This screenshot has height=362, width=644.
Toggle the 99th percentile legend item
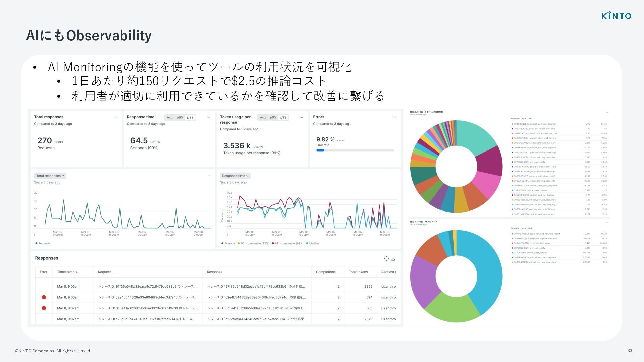pos(289,243)
